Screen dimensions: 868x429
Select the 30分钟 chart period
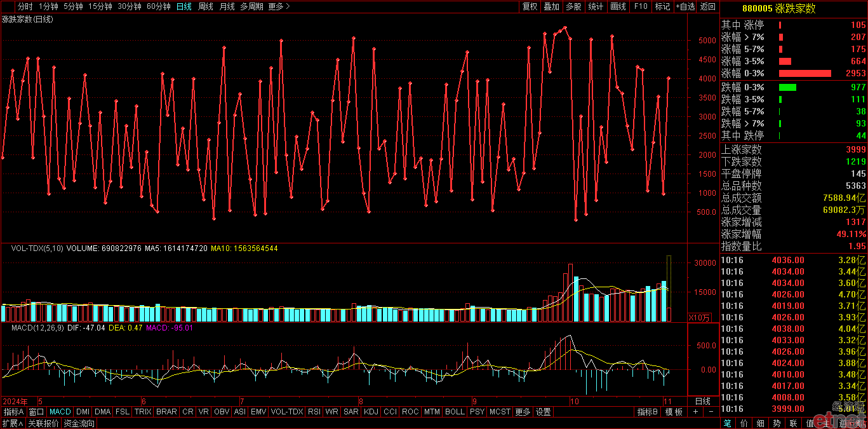130,6
